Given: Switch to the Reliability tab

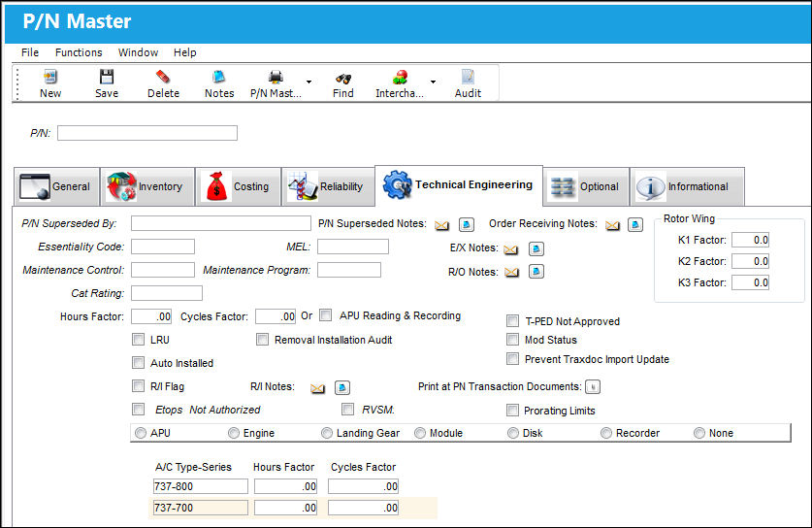Looking at the screenshot, I should (x=328, y=186).
